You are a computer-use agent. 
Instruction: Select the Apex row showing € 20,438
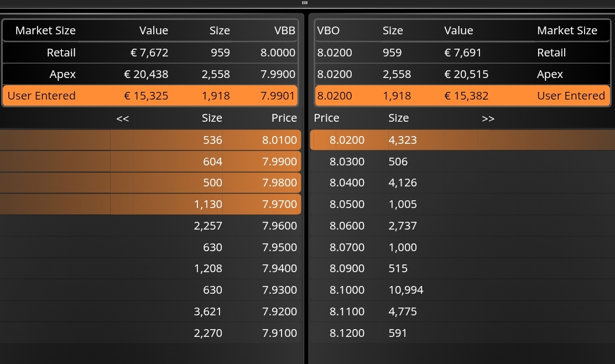point(149,74)
